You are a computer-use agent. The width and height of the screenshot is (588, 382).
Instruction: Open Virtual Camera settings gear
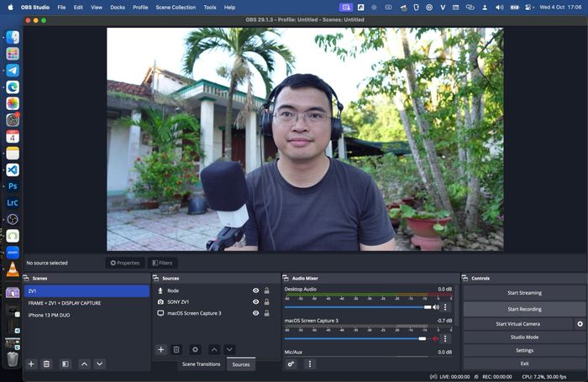(580, 323)
